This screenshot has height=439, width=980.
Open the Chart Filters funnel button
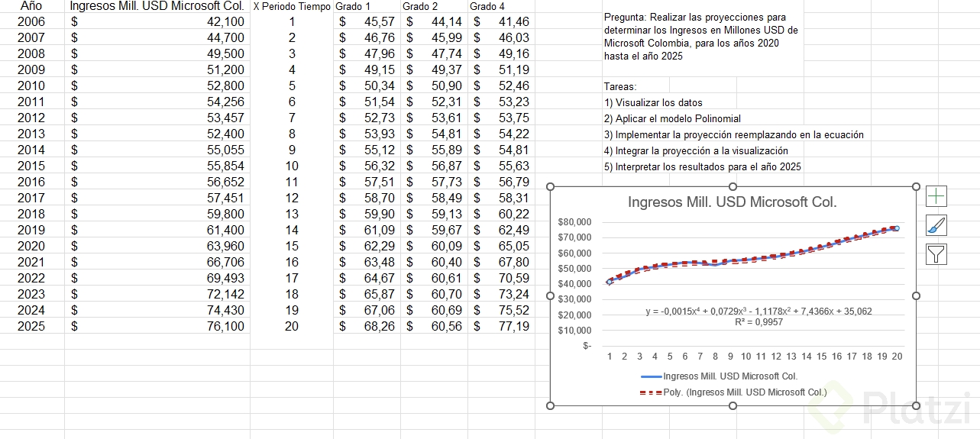click(936, 254)
